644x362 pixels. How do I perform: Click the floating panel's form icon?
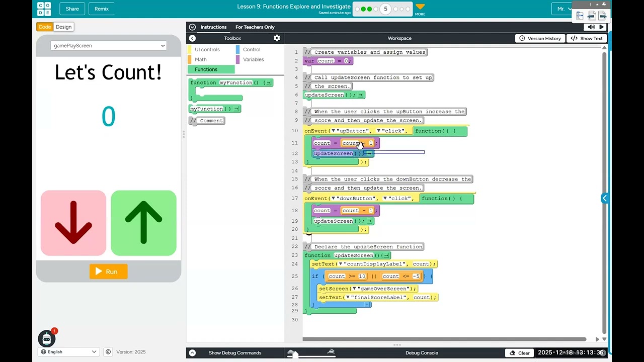click(x=580, y=16)
